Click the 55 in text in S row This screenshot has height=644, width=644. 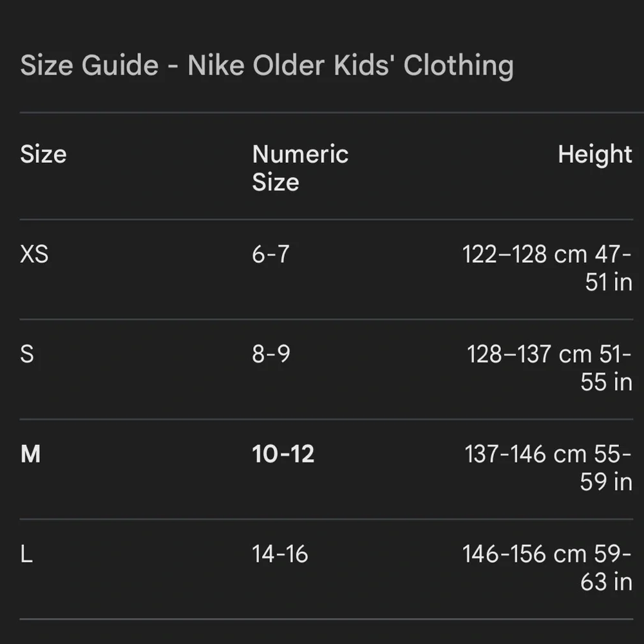[x=606, y=382]
